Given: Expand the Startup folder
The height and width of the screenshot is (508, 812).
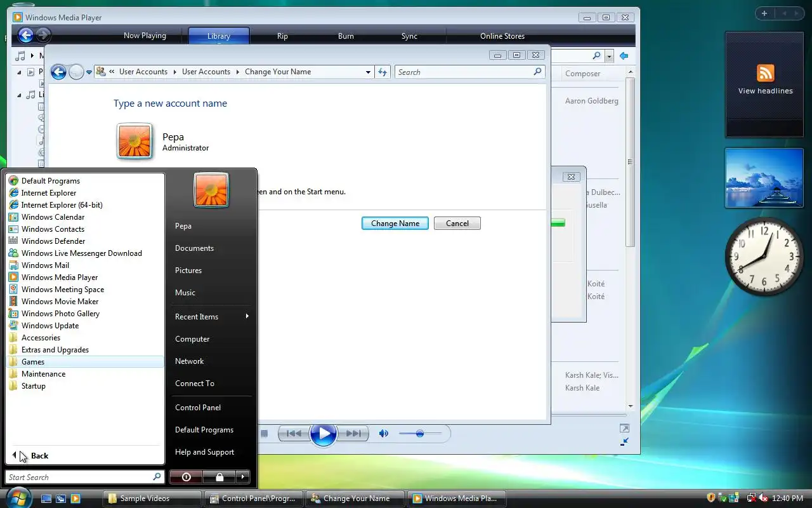Looking at the screenshot, I should click(85, 386).
